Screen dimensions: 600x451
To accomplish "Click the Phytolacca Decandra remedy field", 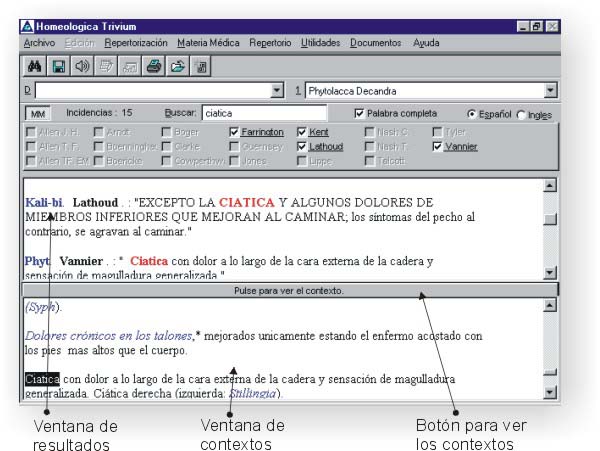I will (424, 91).
